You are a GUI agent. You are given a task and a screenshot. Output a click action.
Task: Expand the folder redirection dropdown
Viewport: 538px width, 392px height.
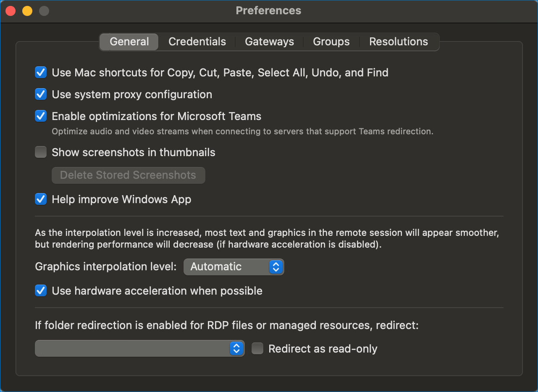139,348
